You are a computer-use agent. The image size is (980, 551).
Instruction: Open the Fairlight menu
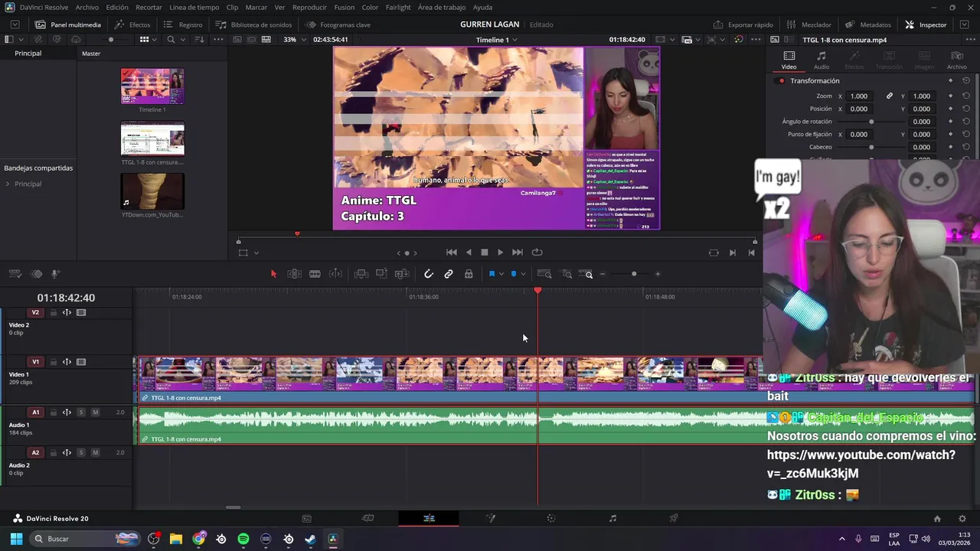pos(398,7)
